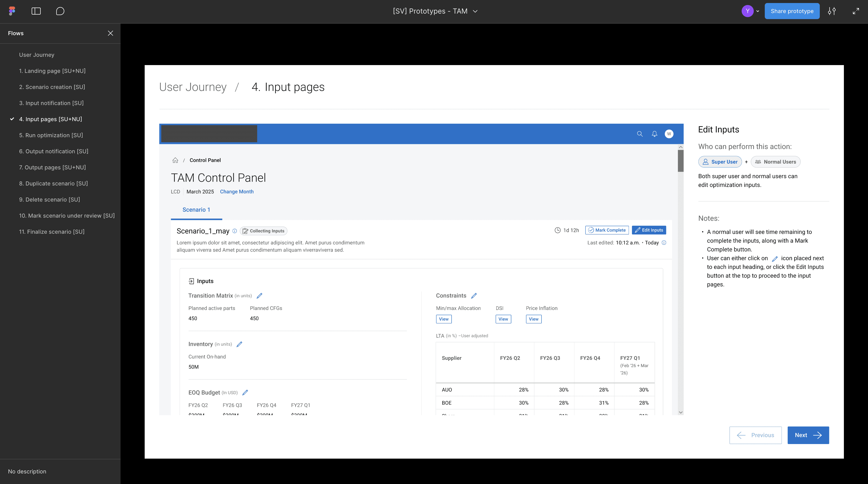Click the Change Month link
The image size is (868, 484).
[x=237, y=191]
